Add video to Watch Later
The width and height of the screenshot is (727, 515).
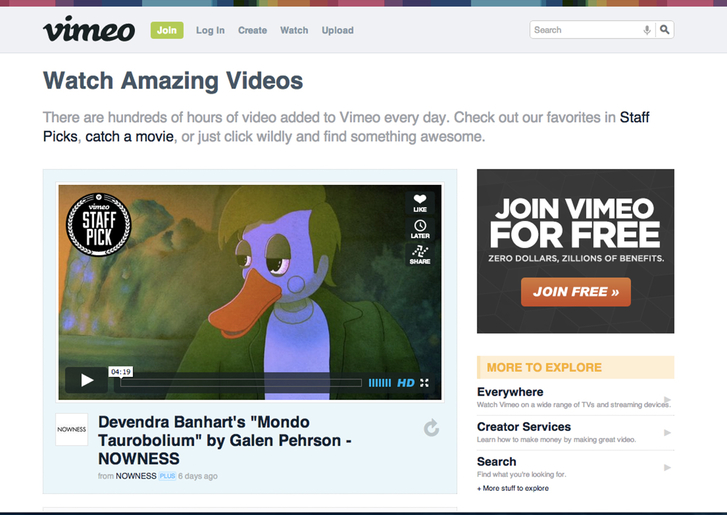pos(420,229)
